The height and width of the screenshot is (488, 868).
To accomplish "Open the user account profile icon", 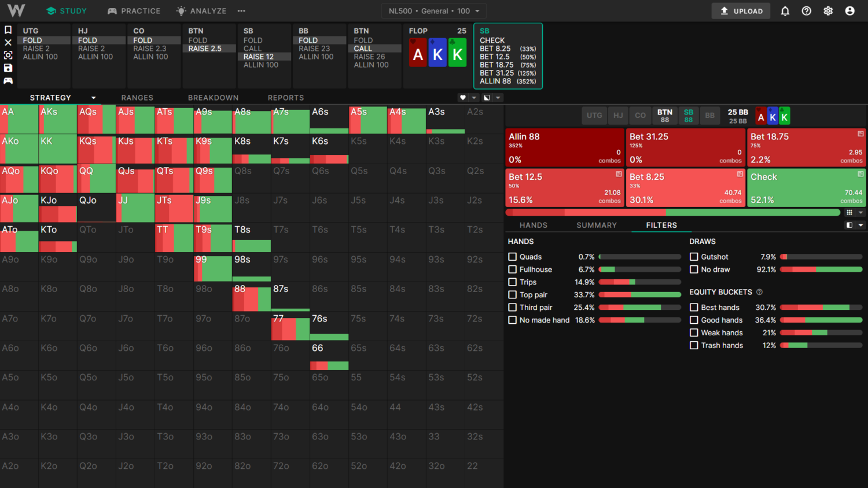I will [849, 11].
